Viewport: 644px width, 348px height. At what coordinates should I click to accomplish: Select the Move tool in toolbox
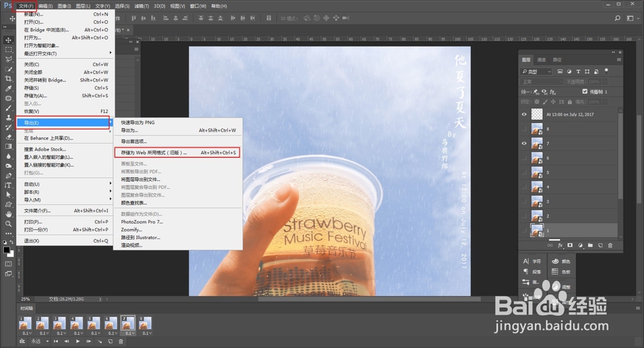click(x=8, y=40)
